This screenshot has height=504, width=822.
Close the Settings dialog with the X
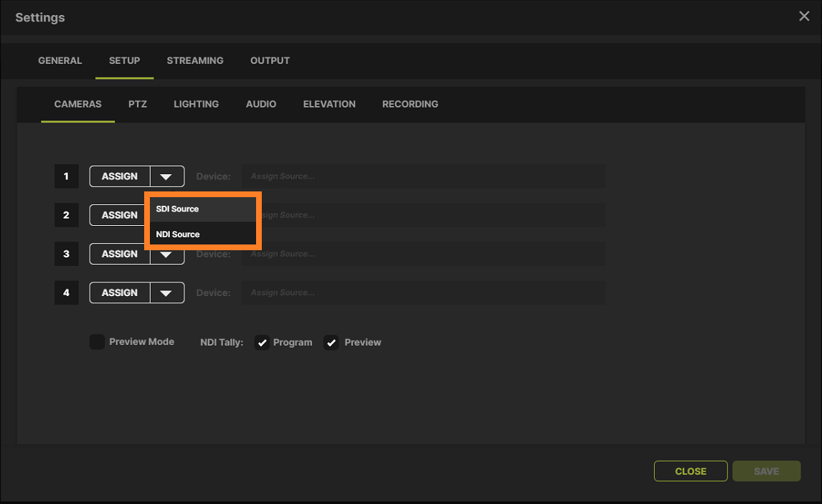click(x=804, y=16)
